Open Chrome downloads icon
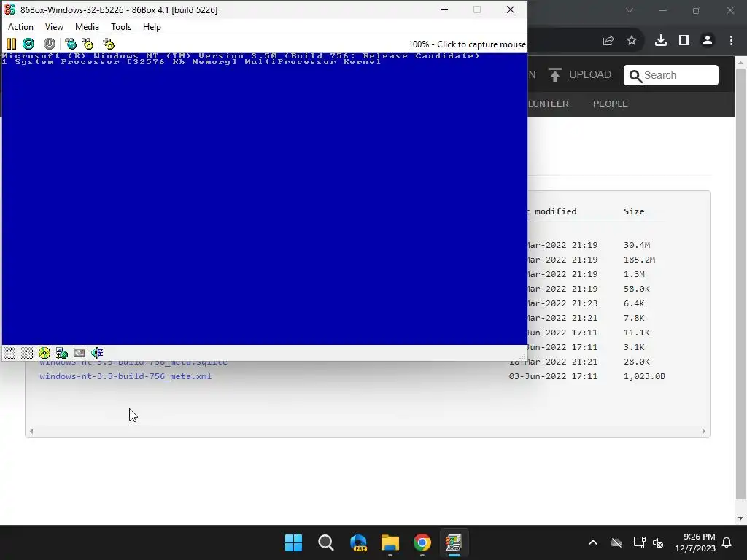 coord(661,41)
